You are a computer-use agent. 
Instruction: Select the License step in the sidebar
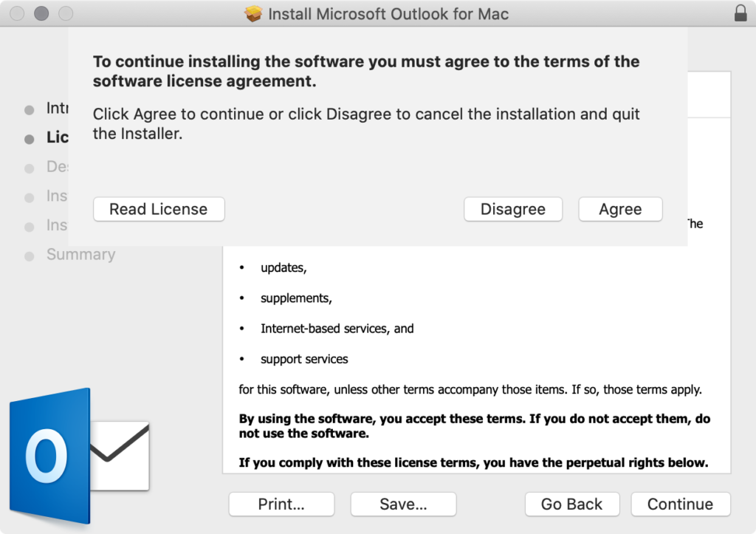59,137
